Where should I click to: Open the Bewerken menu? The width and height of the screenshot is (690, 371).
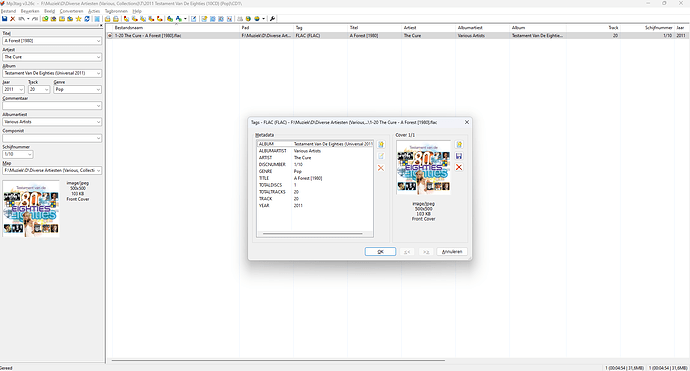(30, 11)
